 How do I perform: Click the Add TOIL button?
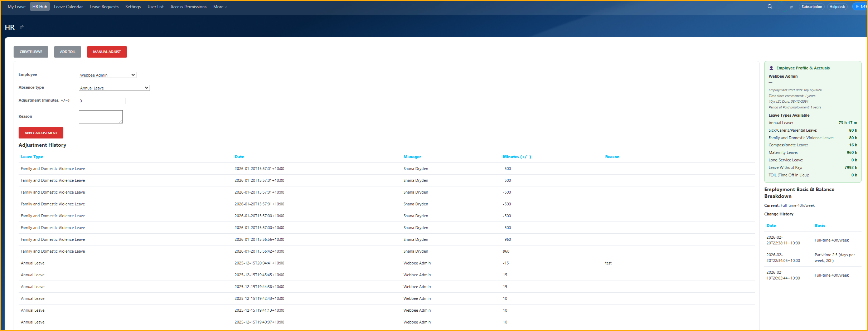click(x=68, y=52)
